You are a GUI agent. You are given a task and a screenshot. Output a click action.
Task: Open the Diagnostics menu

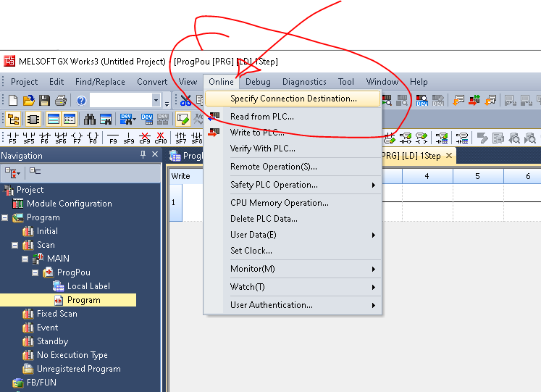(x=304, y=82)
